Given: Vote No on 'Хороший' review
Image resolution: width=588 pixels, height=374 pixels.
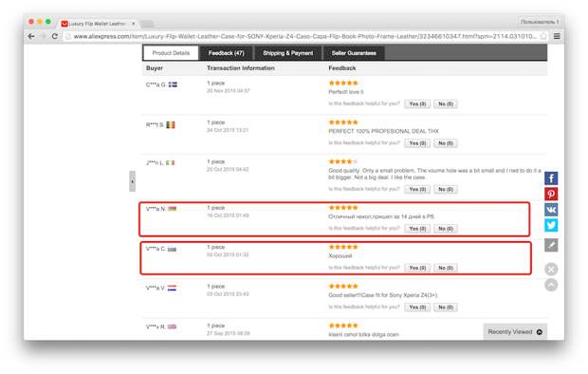Looking at the screenshot, I should coord(446,268).
